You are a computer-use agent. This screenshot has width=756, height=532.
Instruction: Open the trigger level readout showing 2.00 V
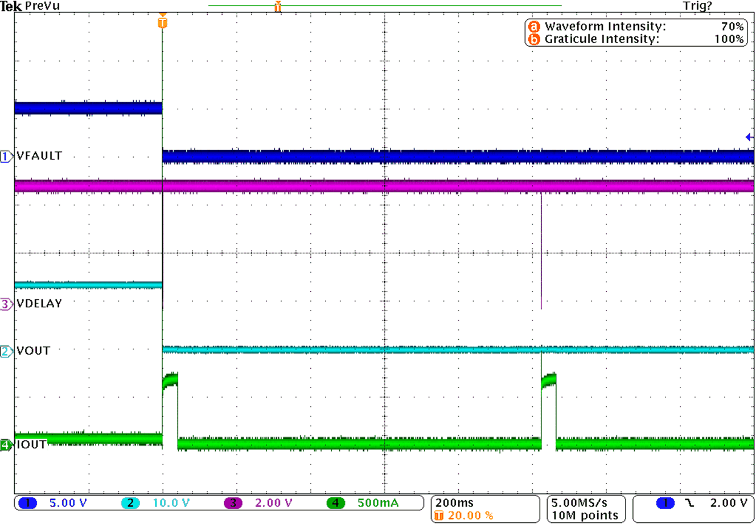pyautogui.click(x=729, y=503)
